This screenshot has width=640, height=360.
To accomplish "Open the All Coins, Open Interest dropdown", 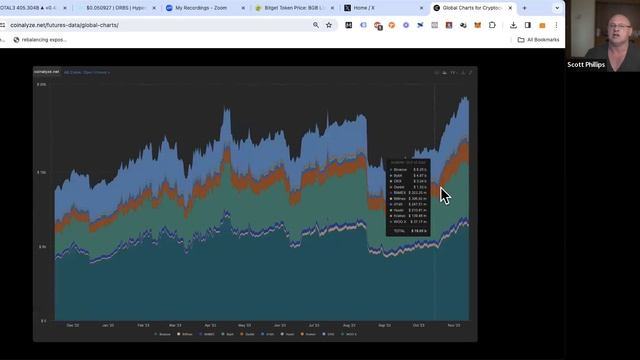I will (87, 72).
